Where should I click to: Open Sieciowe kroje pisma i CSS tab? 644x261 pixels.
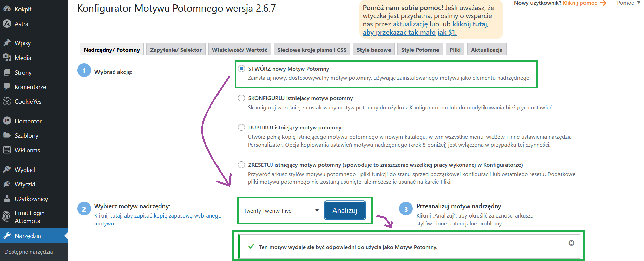pyautogui.click(x=312, y=50)
